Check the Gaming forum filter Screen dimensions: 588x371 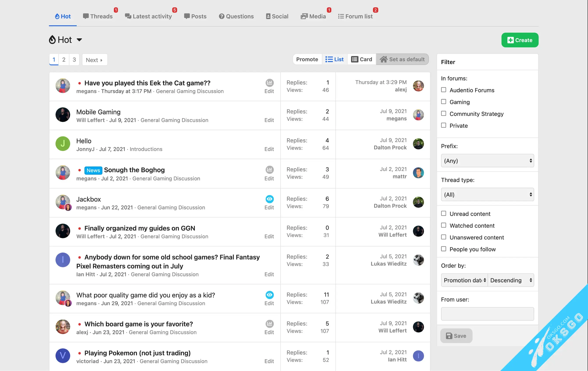pyautogui.click(x=444, y=102)
